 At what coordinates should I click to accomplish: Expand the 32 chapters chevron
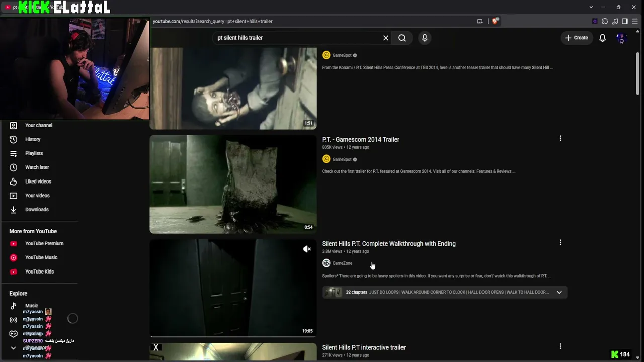click(559, 292)
